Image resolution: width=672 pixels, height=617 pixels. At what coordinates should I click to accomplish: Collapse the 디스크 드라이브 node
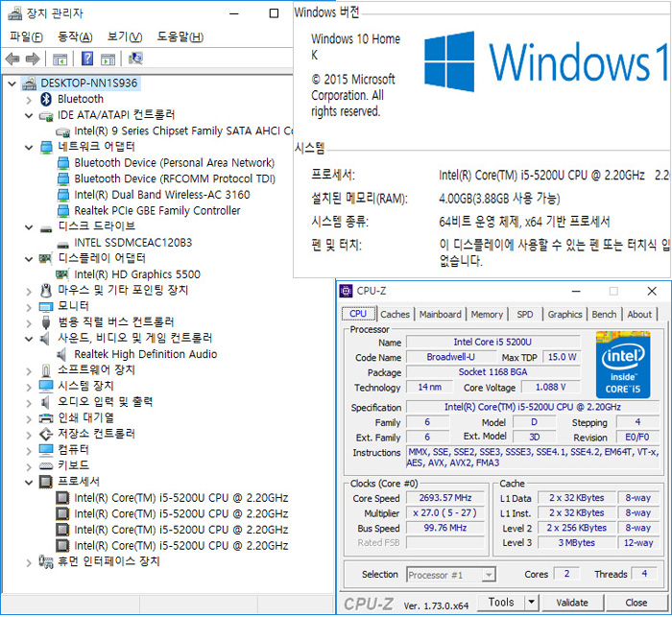(29, 227)
